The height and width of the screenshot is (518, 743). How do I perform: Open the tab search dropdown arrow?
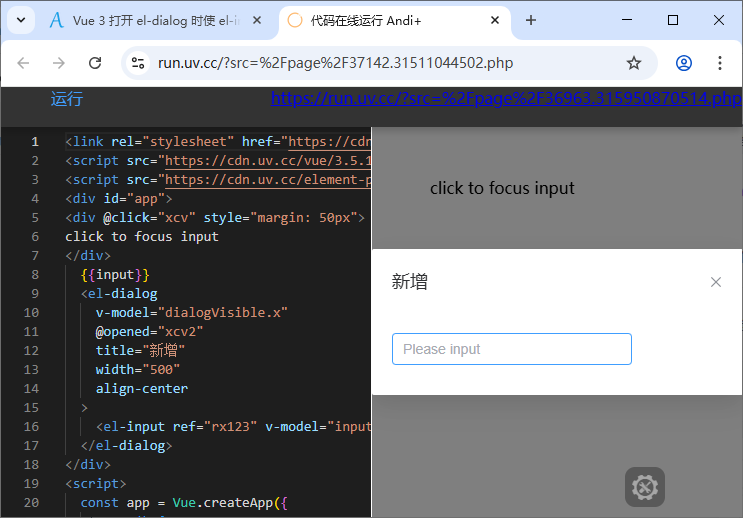coord(21,20)
